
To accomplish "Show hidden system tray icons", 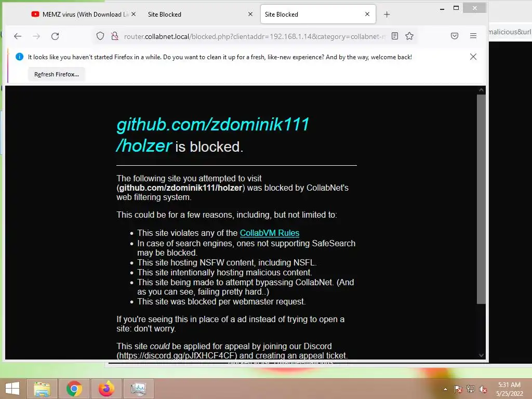I will tap(445, 389).
